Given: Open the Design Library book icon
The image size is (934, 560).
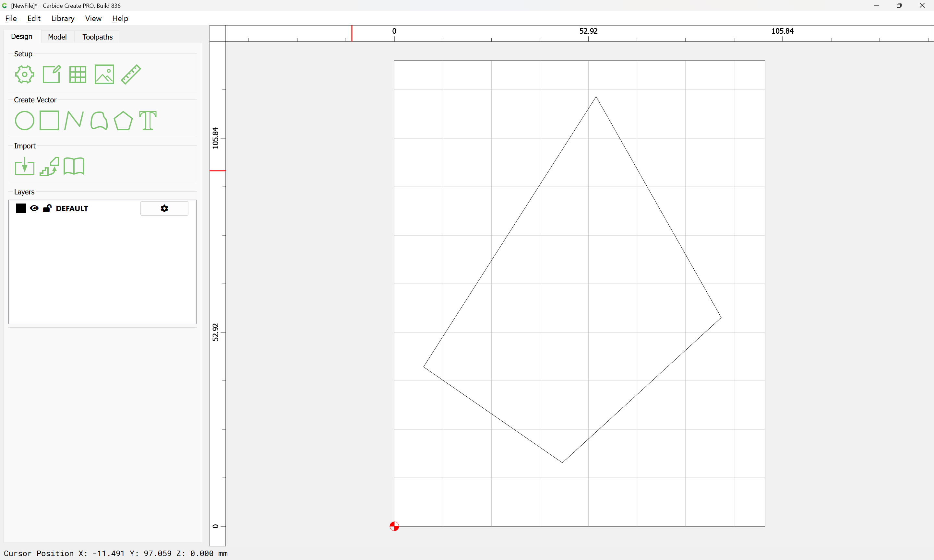Looking at the screenshot, I should pyautogui.click(x=74, y=167).
